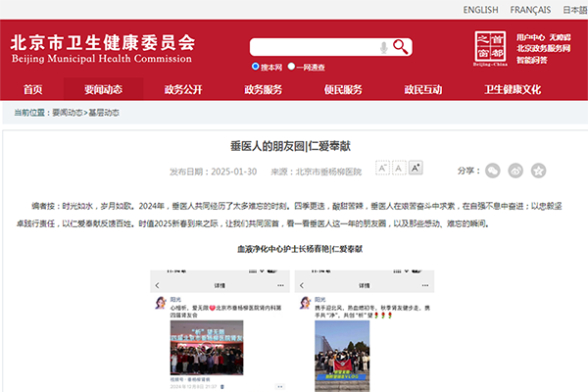Go to 卫生健康文化 navigation tab
The height and width of the screenshot is (392, 588).
pos(512,89)
